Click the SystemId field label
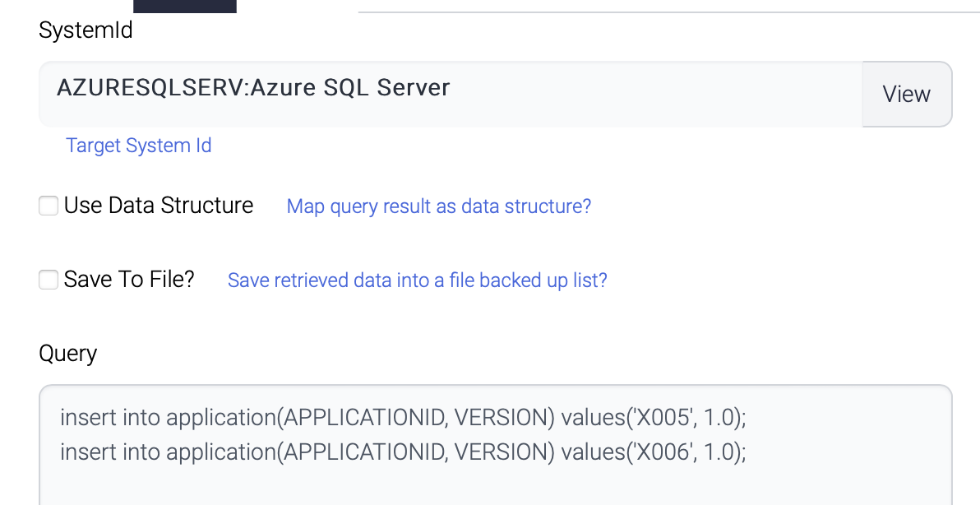The image size is (980, 505). pos(86,31)
